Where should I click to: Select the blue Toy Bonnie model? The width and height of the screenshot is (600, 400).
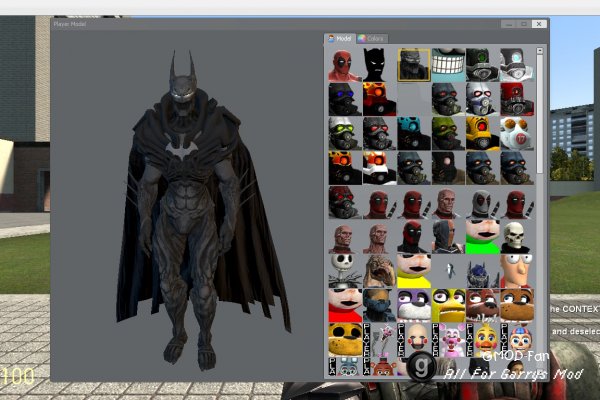tap(345, 367)
